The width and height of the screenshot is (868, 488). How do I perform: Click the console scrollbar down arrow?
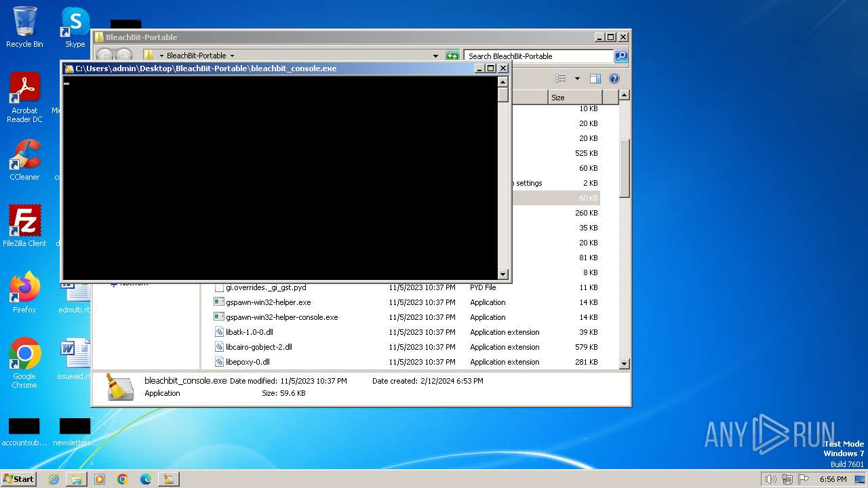pos(502,274)
